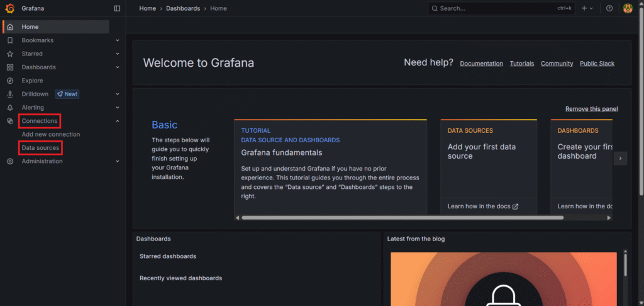The image size is (644, 306).
Task: Open the blog post image thumbnail
Action: coord(504,280)
